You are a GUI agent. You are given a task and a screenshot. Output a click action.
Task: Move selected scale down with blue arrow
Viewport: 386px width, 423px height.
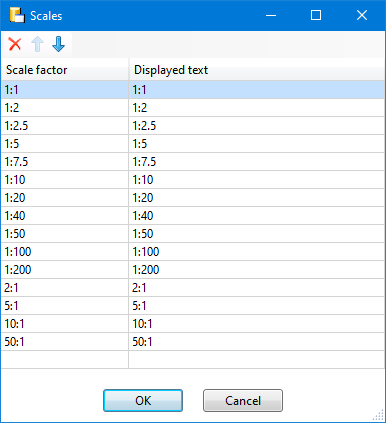pyautogui.click(x=58, y=44)
